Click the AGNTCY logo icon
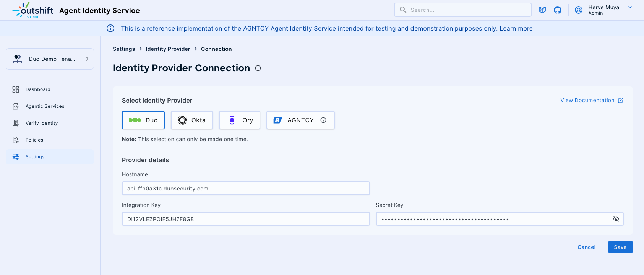This screenshot has width=644, height=275. 278,120
